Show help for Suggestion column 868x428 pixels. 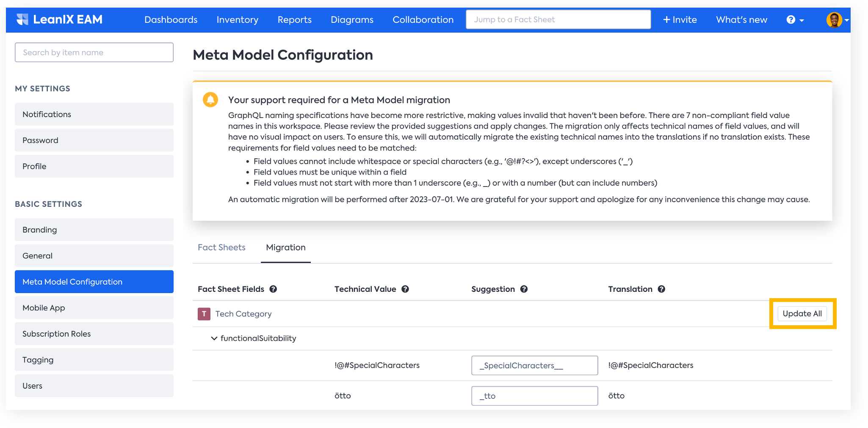(x=524, y=289)
